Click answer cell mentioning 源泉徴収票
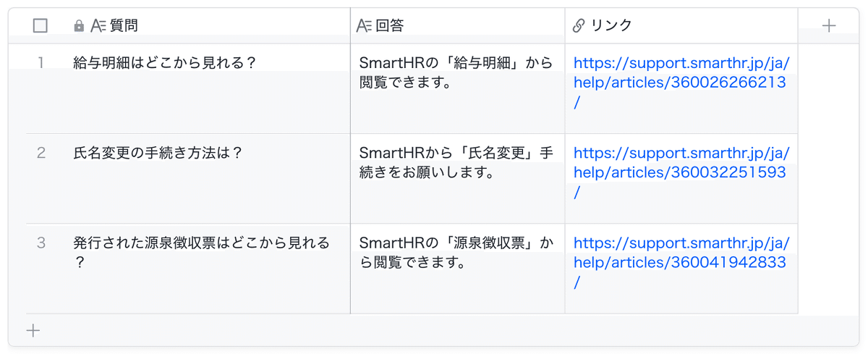868x357 pixels. [x=458, y=269]
